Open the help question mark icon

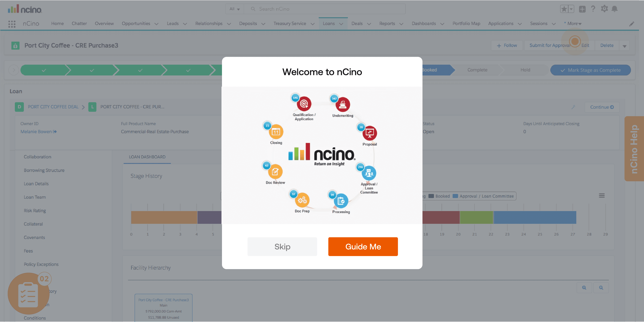click(x=593, y=9)
